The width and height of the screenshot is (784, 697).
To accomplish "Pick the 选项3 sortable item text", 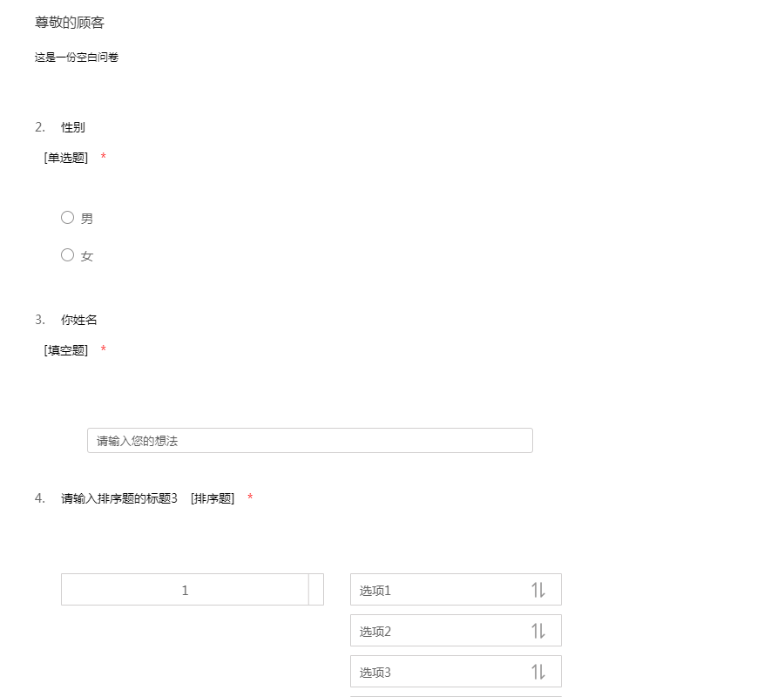I will 375,673.
